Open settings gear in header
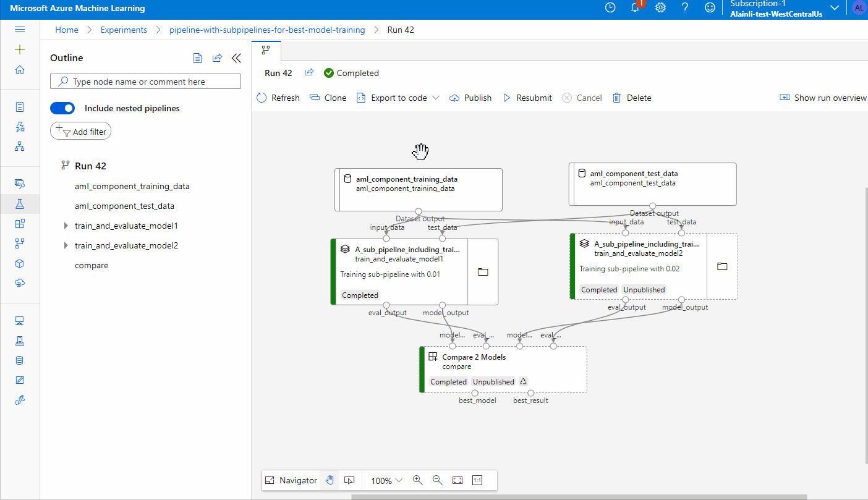 click(660, 8)
